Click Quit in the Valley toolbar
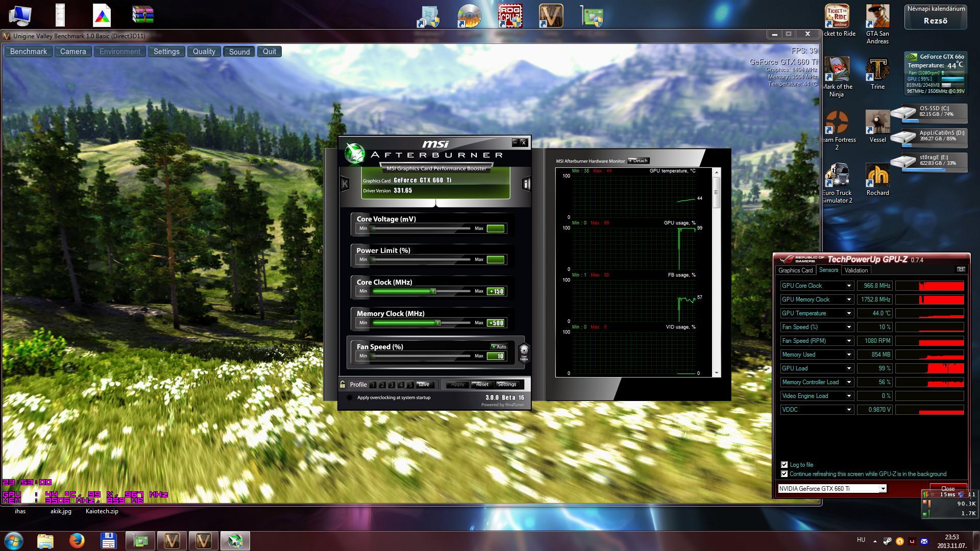 pyautogui.click(x=269, y=52)
